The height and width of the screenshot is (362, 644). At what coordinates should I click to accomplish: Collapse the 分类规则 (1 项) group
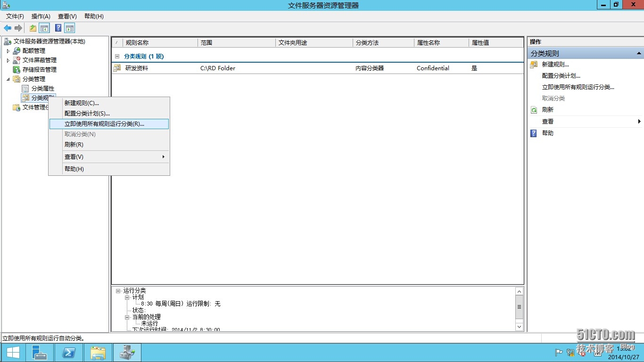tap(117, 56)
